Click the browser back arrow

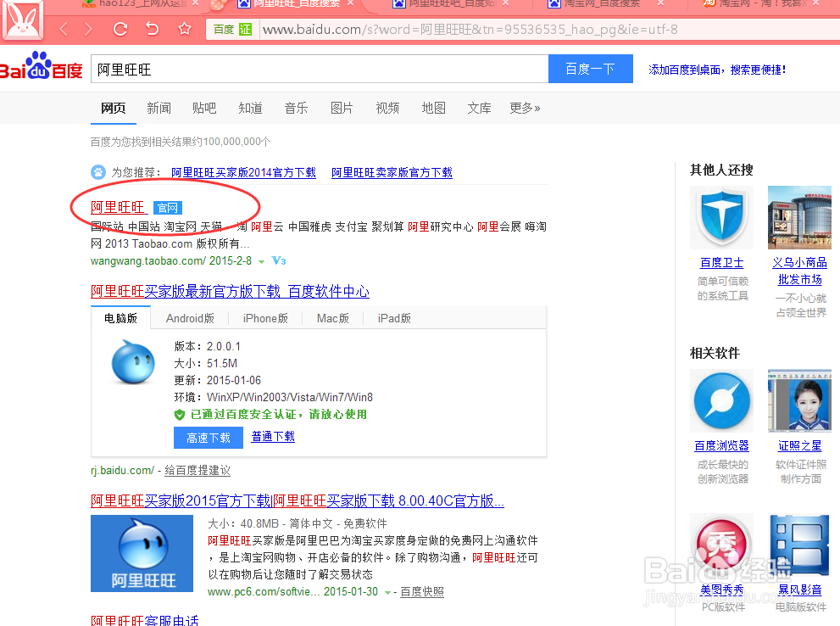point(64,28)
